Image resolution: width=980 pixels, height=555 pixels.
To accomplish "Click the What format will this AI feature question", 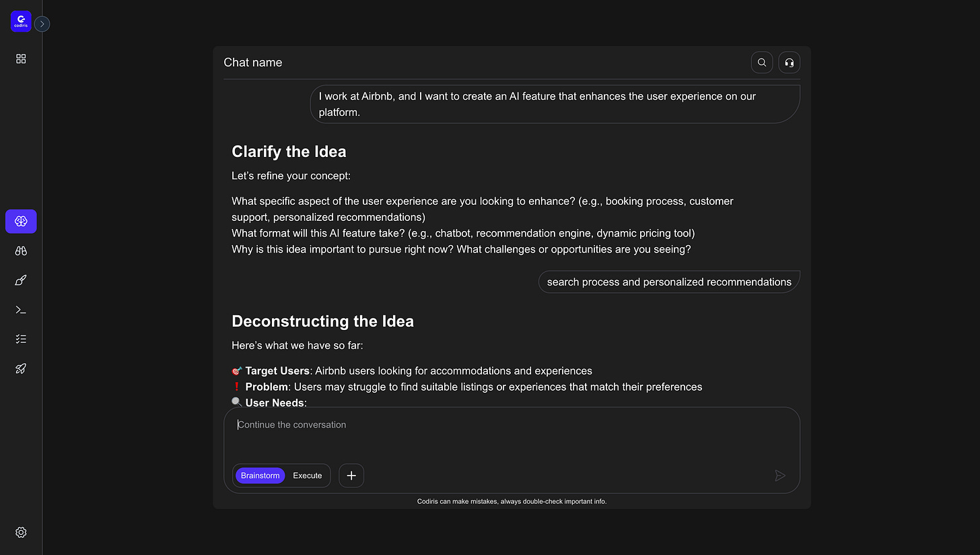I will click(463, 233).
